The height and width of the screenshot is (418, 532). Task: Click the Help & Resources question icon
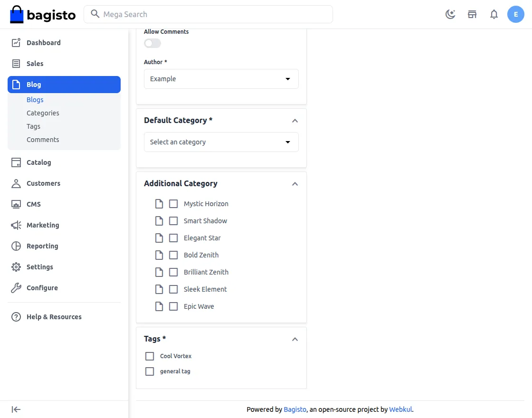click(x=16, y=316)
